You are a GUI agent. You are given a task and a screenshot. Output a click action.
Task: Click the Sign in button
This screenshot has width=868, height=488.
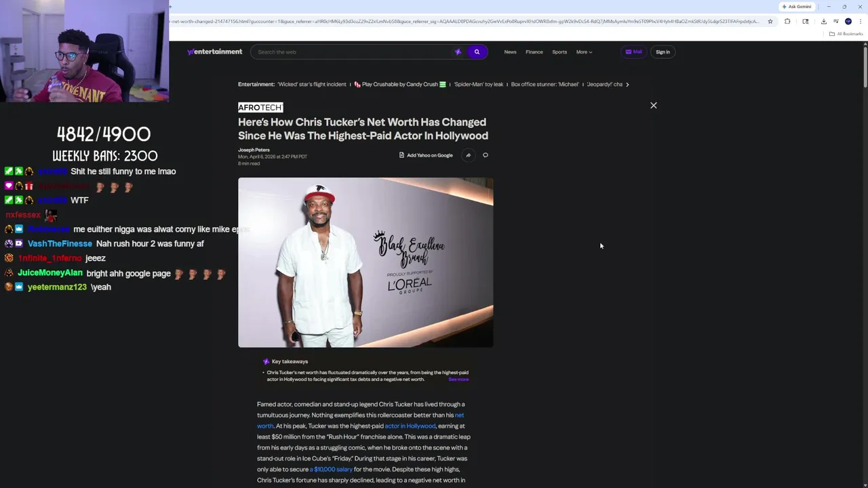click(x=663, y=52)
